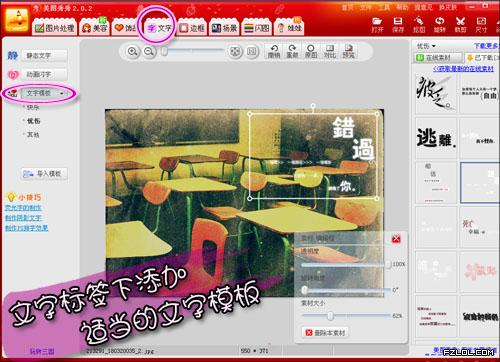
Task: Click the 保存 save icon
Action: [x=398, y=24]
